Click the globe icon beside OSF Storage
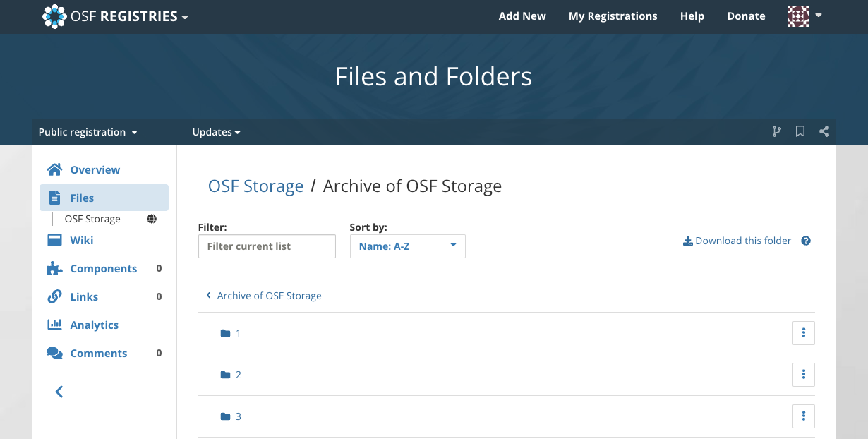 (152, 219)
